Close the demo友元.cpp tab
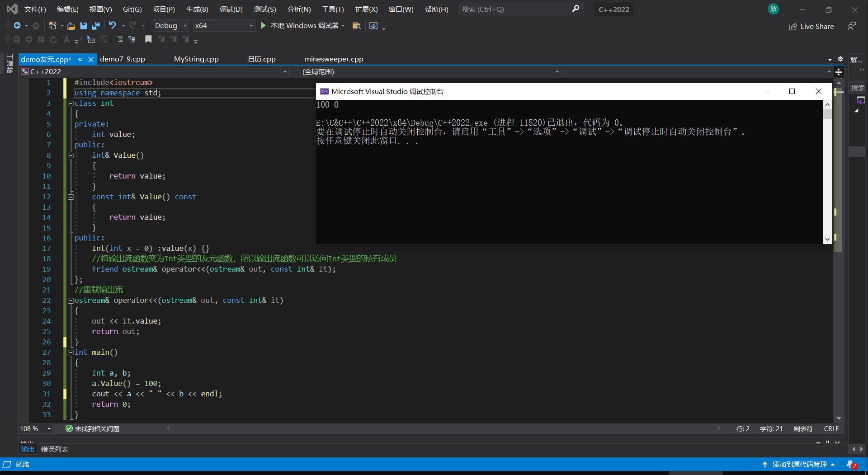The width and height of the screenshot is (868, 475). [91, 59]
